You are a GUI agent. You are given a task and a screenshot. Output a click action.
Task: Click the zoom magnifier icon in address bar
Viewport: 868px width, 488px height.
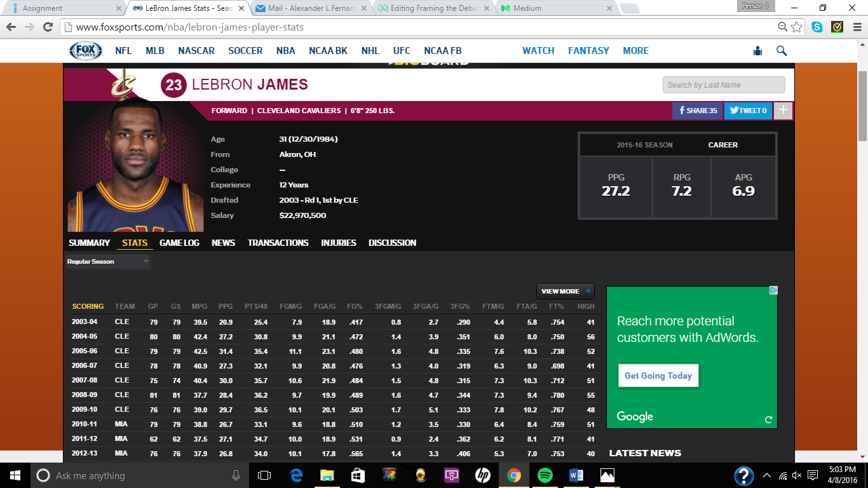coord(783,27)
